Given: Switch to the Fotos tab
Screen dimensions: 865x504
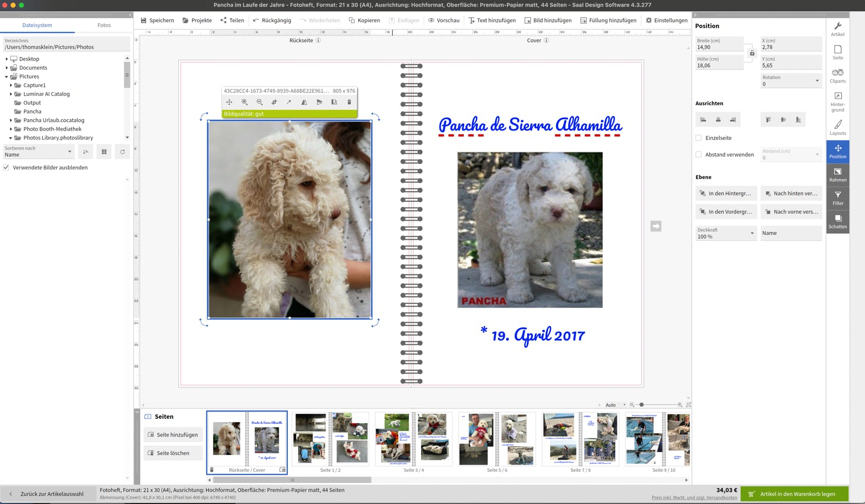Looking at the screenshot, I should [x=104, y=25].
